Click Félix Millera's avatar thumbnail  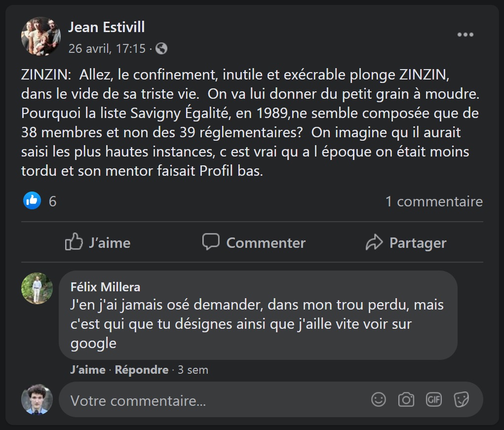click(37, 288)
